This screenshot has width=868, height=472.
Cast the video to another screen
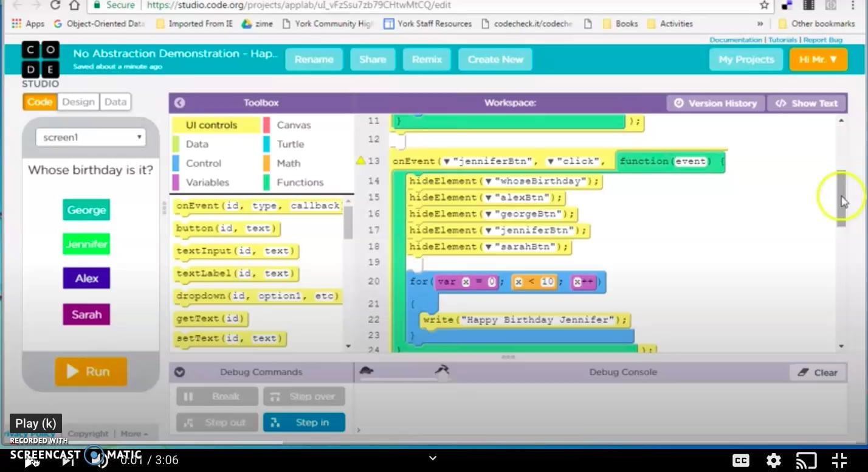click(806, 460)
